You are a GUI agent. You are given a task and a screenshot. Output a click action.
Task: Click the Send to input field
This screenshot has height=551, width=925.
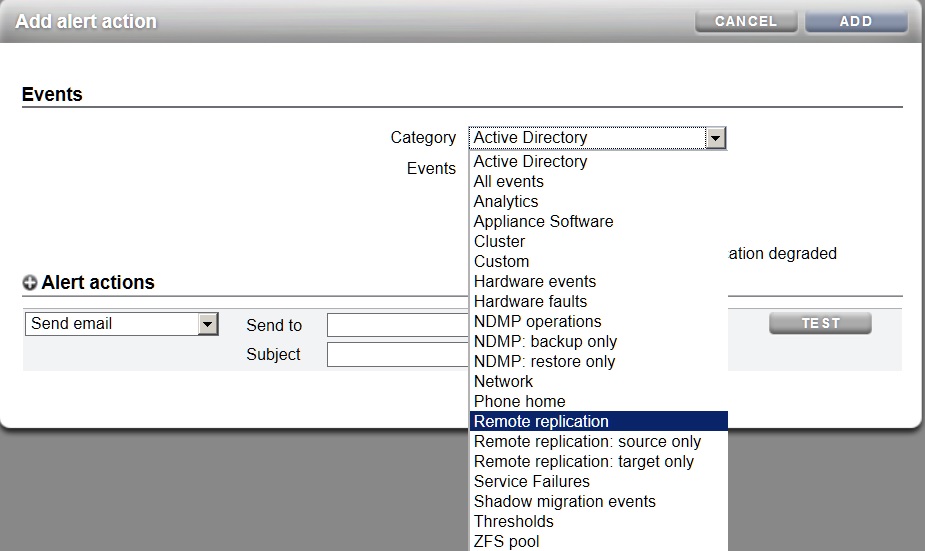(398, 325)
